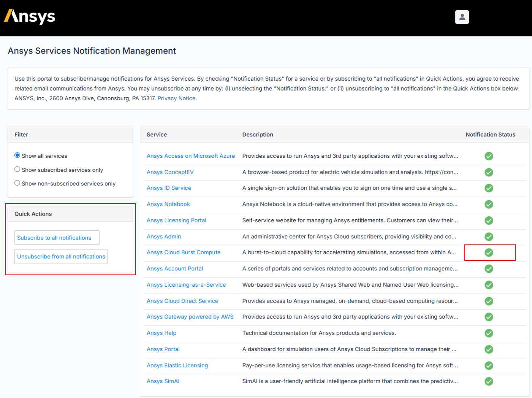Screen dimensions: 532x398
Task: Open the Ansys Cloud Direct Service link
Action: coord(182,301)
